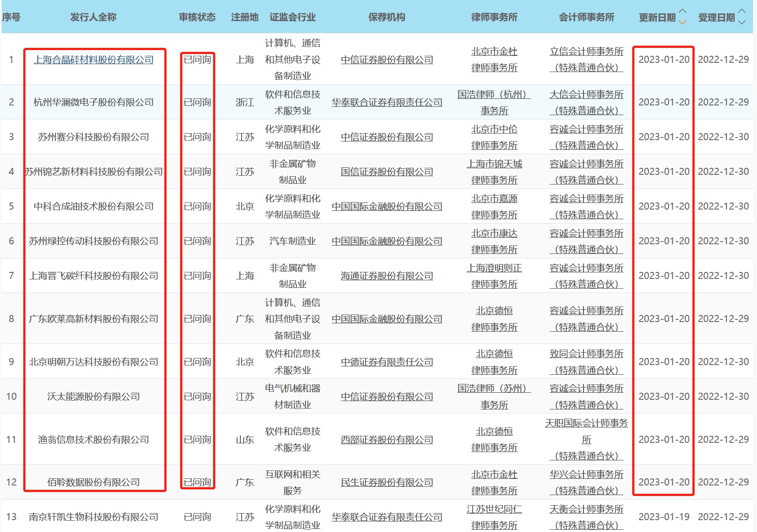Sort 受理日期 column descending with down arrow

[742, 22]
